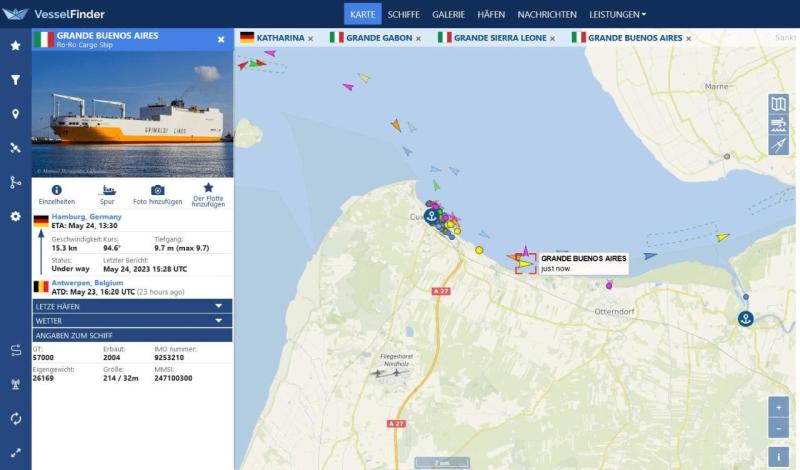Select the distance measure tool on map
The image size is (800, 470).
[x=779, y=145]
